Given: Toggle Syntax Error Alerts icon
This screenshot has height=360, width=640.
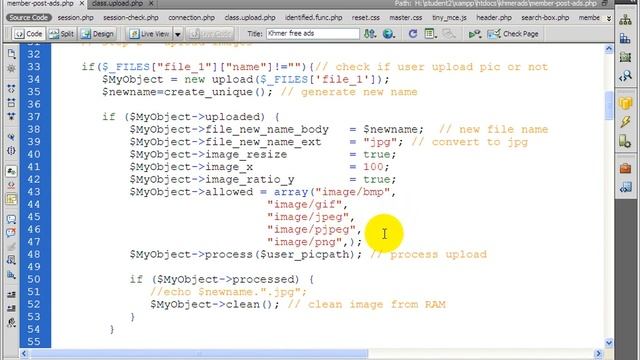Looking at the screenshot, I should click(11, 199).
